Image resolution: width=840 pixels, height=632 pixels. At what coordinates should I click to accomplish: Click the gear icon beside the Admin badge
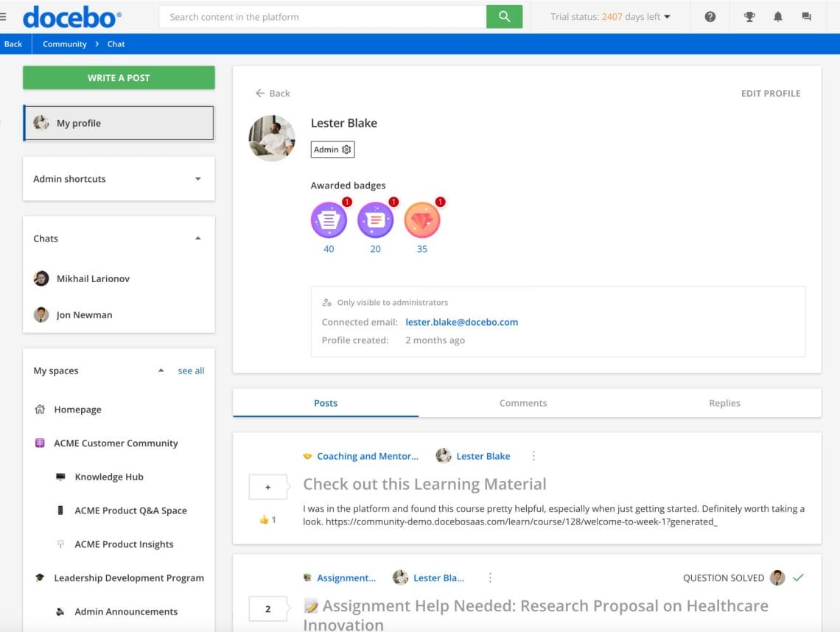(x=345, y=149)
